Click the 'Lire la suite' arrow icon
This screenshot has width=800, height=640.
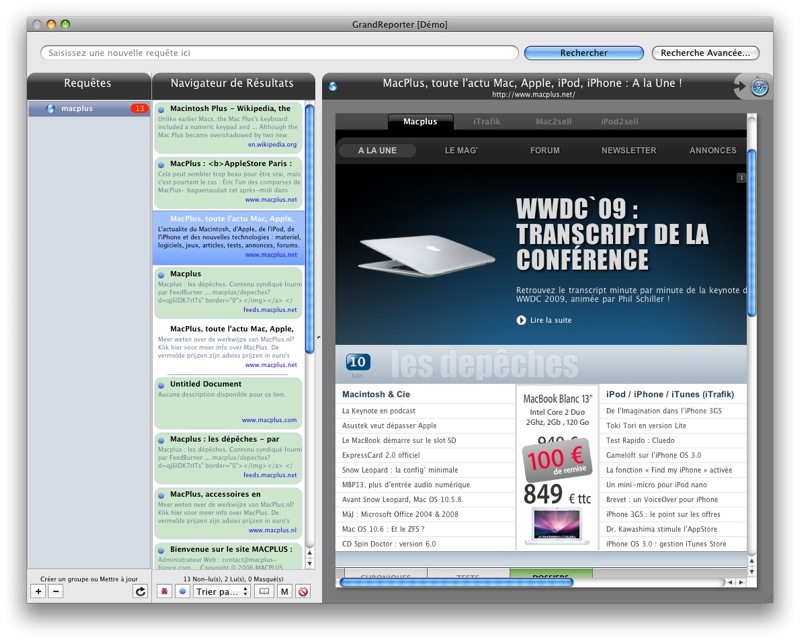click(x=521, y=320)
